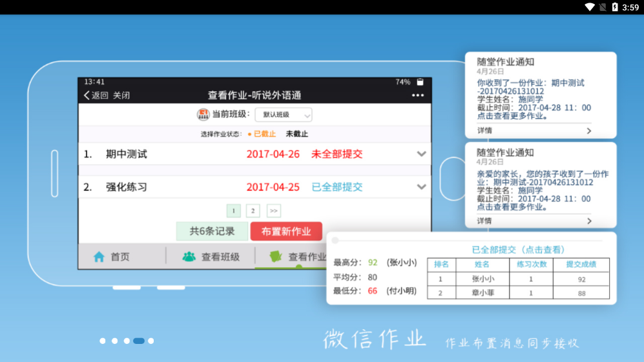
Task: Tap the 关闭 close text
Action: click(x=121, y=96)
